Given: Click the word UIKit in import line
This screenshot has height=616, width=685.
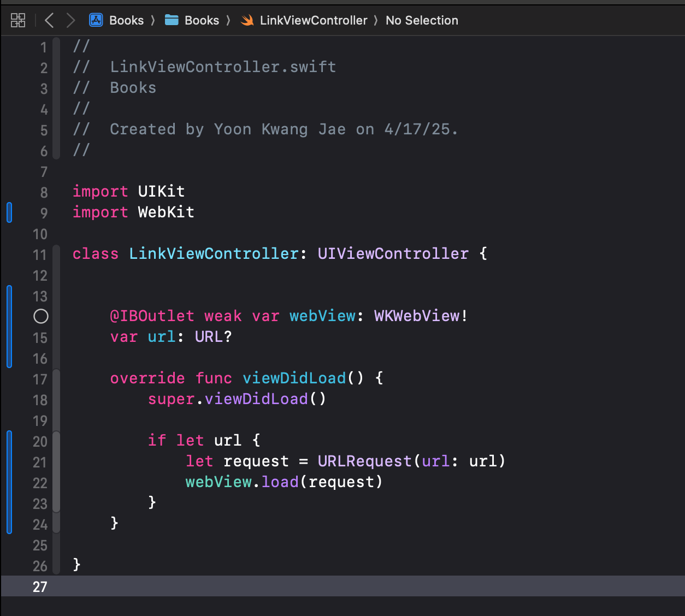Looking at the screenshot, I should 161,191.
